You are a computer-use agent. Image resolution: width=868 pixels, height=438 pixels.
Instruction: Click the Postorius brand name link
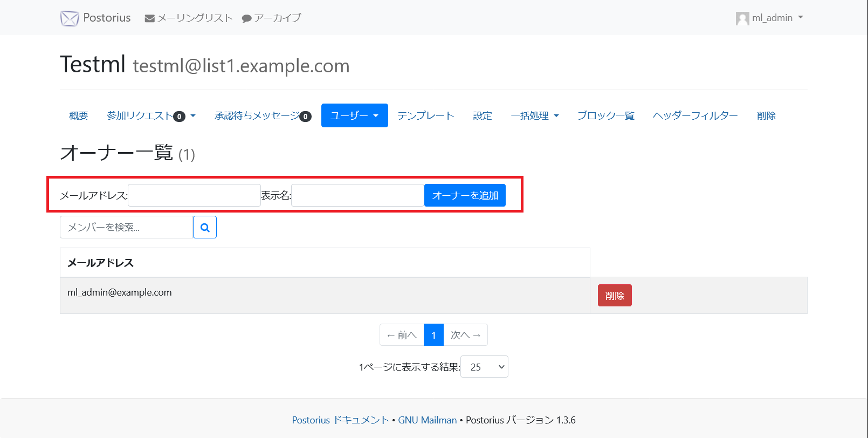tap(107, 18)
